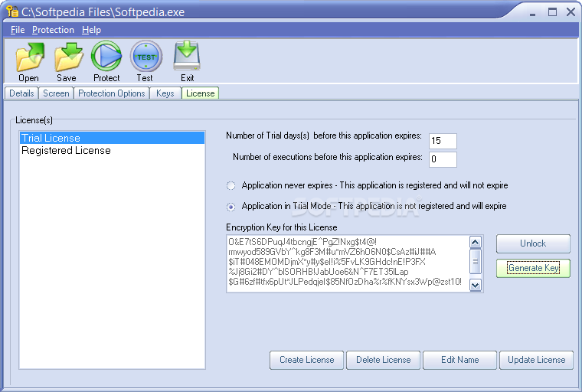The height and width of the screenshot is (392, 582).
Task: Click the encryption key scrollbar thumb
Action: click(476, 261)
